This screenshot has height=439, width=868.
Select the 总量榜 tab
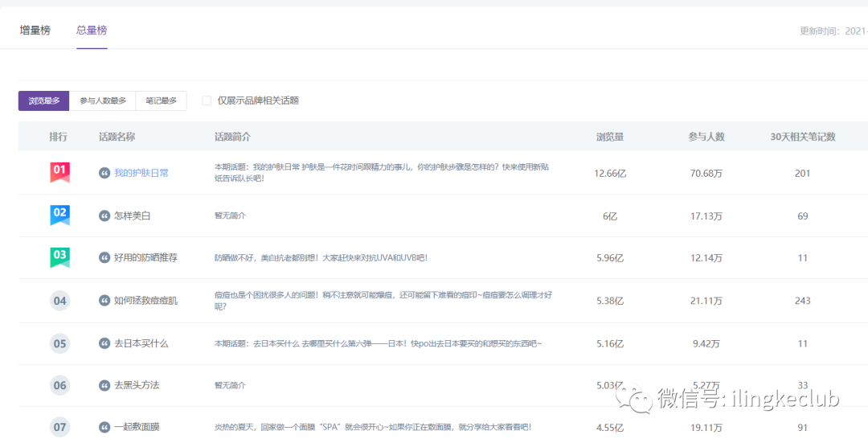[x=92, y=31]
